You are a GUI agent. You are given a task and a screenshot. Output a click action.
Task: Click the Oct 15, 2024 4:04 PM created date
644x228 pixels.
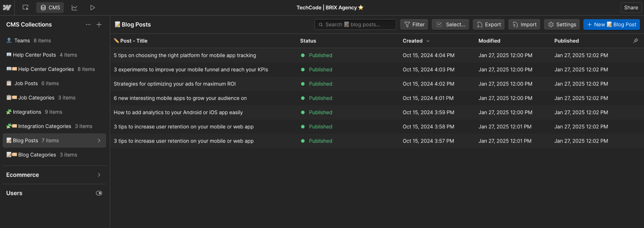(x=428, y=55)
